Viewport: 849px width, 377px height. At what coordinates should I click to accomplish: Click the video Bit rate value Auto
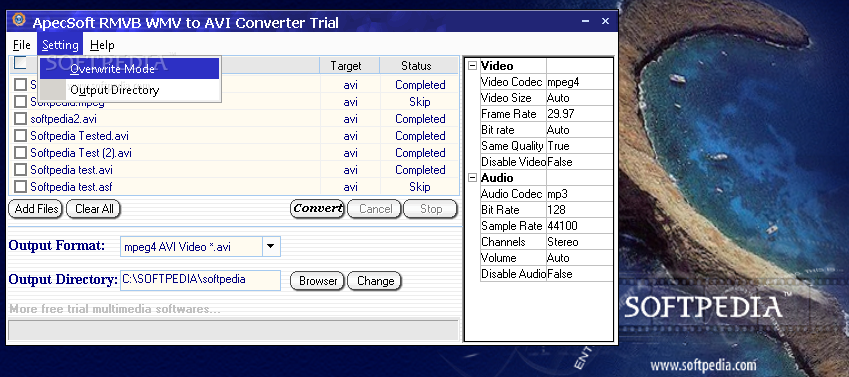coord(579,130)
